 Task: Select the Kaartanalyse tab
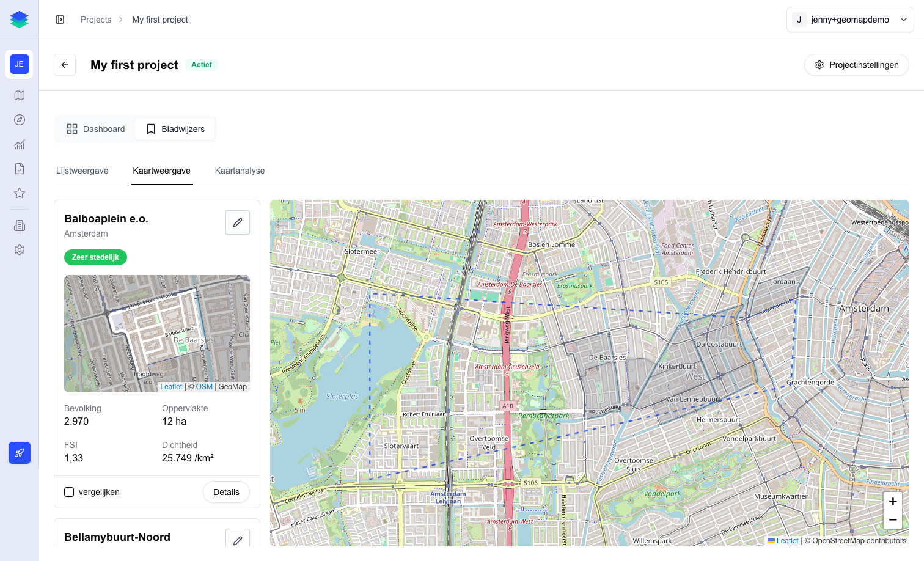coord(240,170)
